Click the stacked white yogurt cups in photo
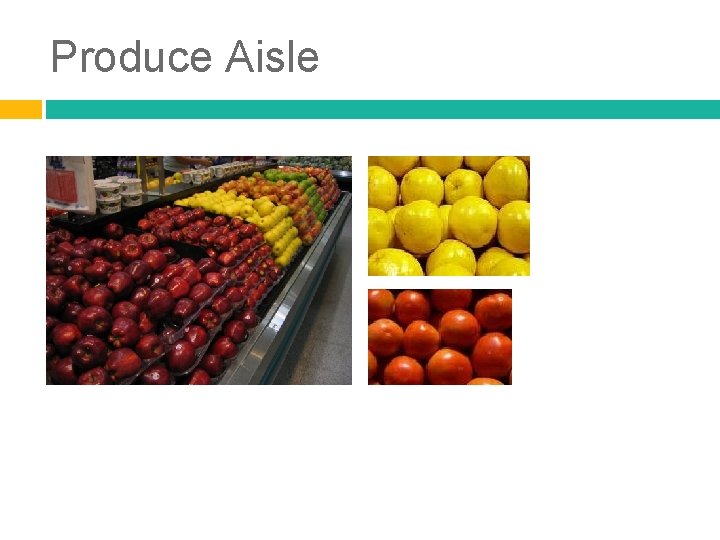 (118, 195)
